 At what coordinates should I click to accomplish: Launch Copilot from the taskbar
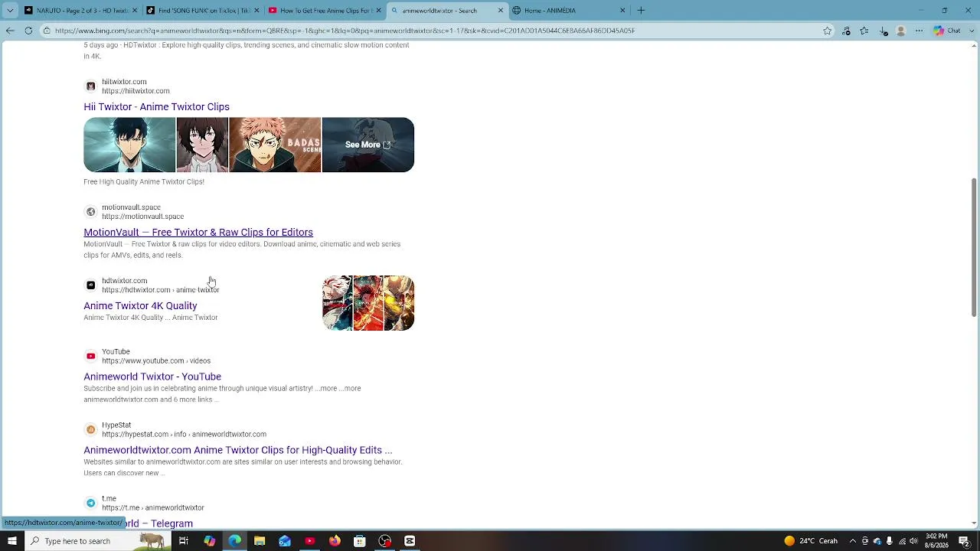tap(209, 541)
